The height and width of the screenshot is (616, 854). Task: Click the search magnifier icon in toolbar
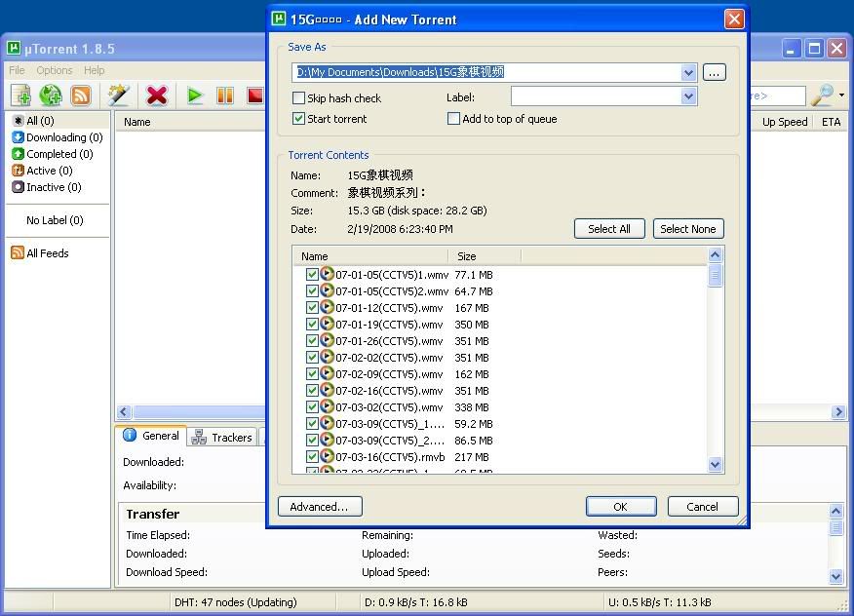pyautogui.click(x=823, y=96)
